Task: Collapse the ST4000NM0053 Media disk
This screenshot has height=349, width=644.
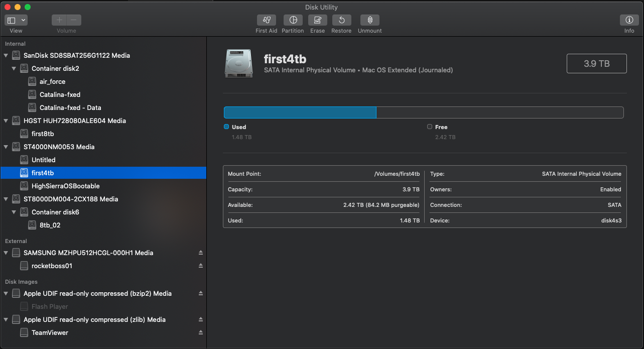Action: click(6, 147)
